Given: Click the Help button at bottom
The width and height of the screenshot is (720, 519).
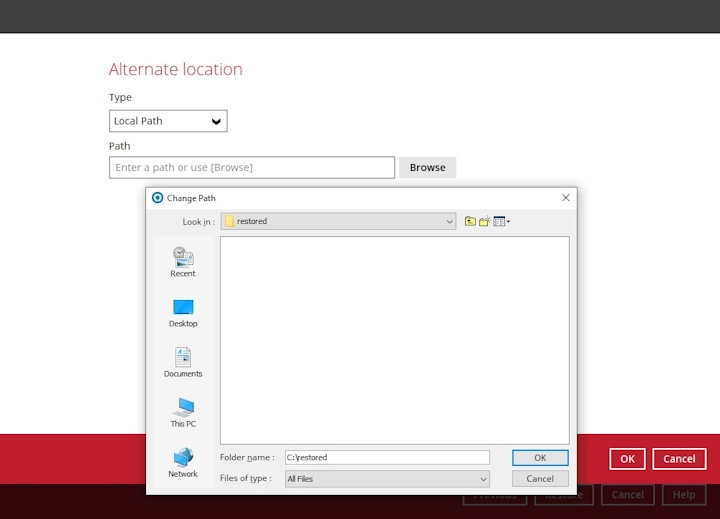Looking at the screenshot, I should (684, 495).
